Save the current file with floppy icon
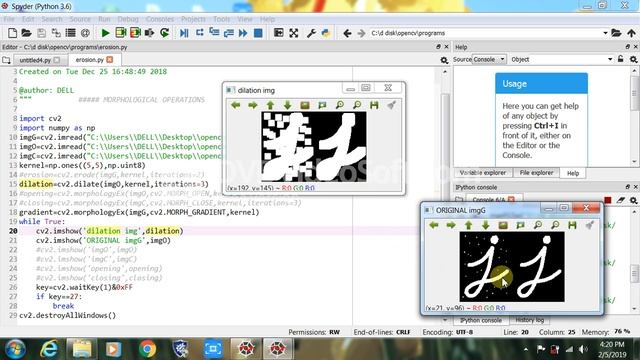The width and height of the screenshot is (640, 360). point(41,33)
